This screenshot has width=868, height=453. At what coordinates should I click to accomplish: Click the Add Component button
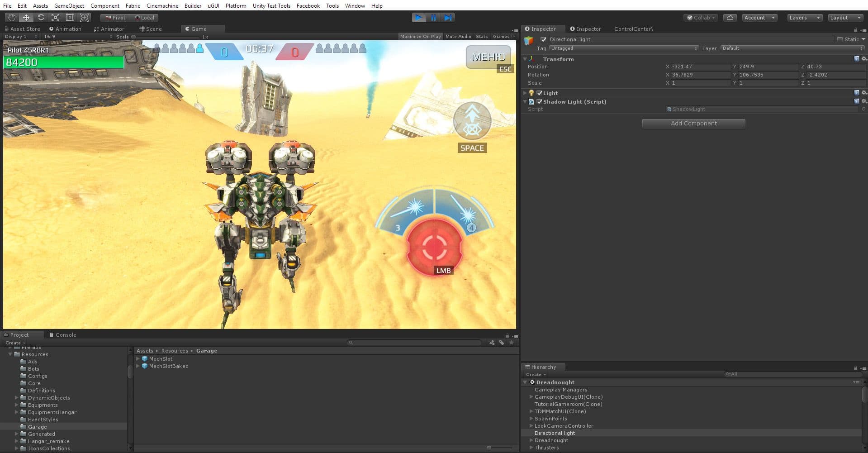click(693, 124)
